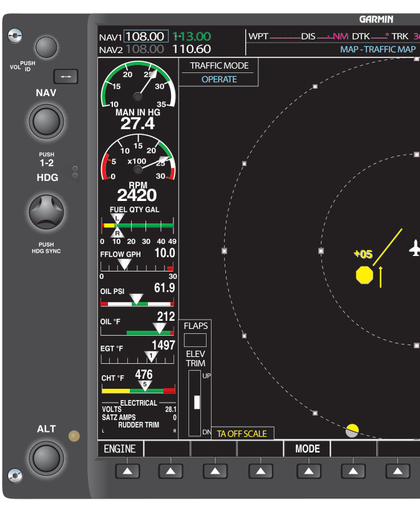Click the ownship airplane symbol
The height and width of the screenshot is (508, 420).
pos(415,248)
